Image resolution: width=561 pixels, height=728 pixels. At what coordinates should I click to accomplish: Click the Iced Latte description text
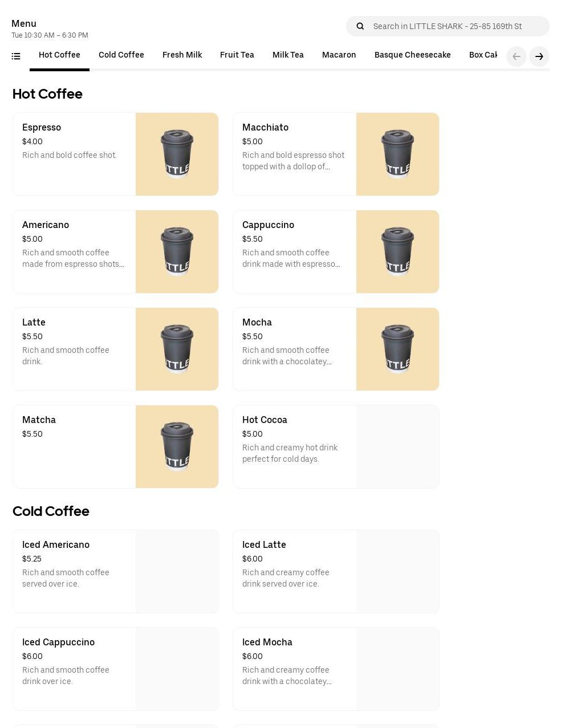click(x=286, y=579)
